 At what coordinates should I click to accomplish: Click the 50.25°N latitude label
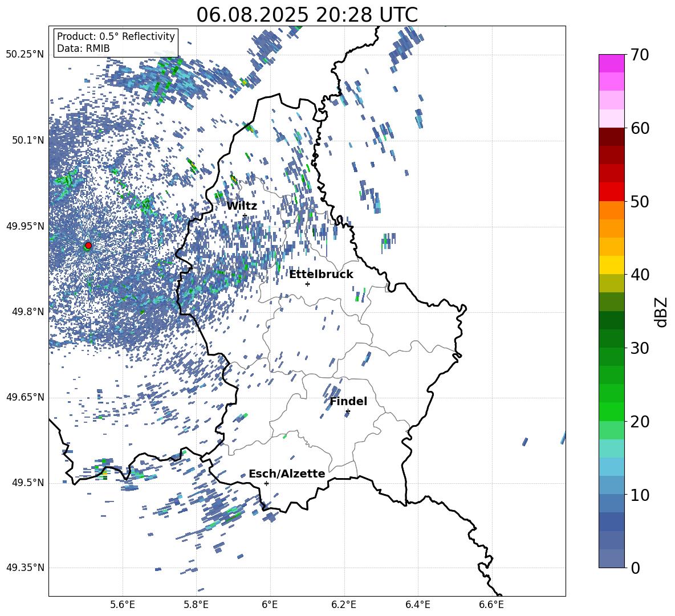coord(25,55)
